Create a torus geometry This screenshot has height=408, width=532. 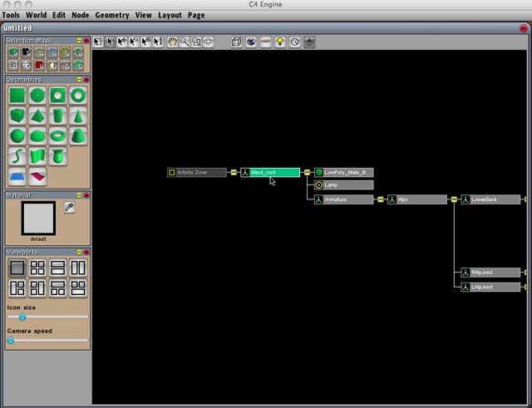[x=57, y=135]
